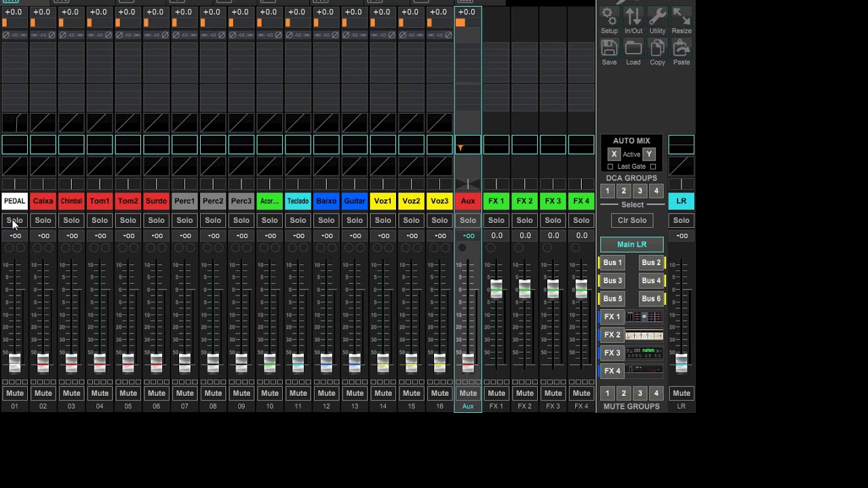Mute the FX 1 return strip
The image size is (868, 488).
point(496,393)
